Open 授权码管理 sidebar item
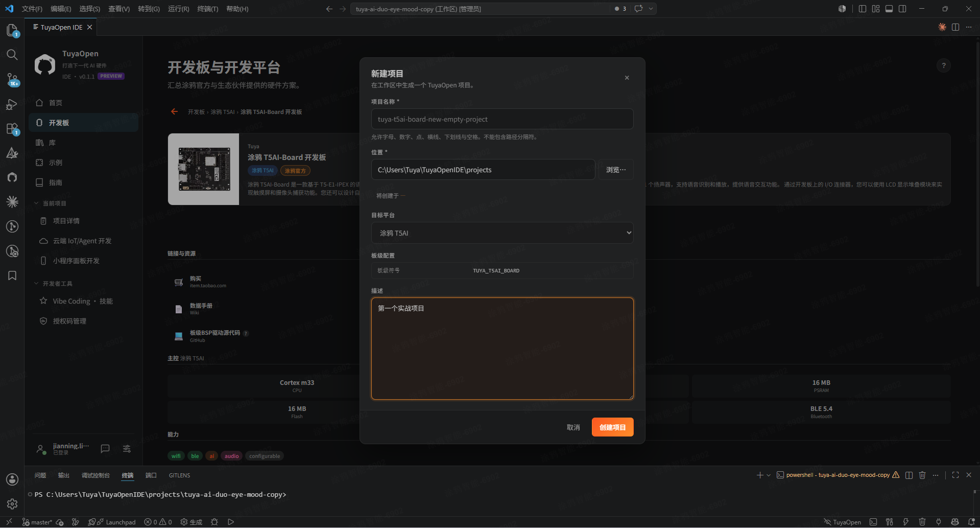Image resolution: width=980 pixels, height=528 pixels. [84, 321]
